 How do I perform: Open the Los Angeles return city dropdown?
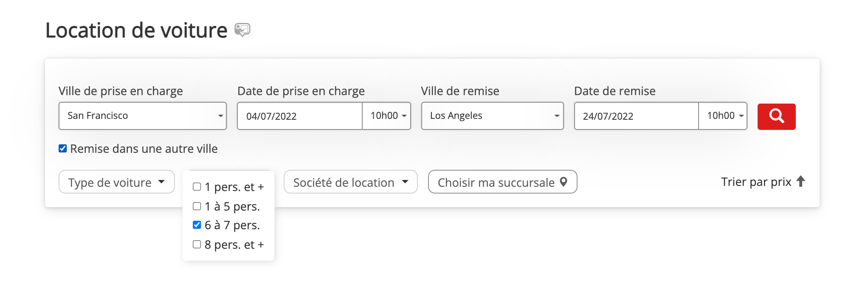coord(492,116)
